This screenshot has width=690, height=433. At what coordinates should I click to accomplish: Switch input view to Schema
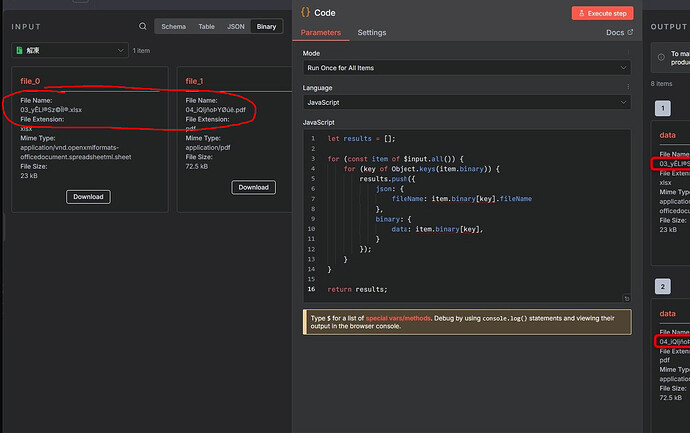tap(173, 27)
